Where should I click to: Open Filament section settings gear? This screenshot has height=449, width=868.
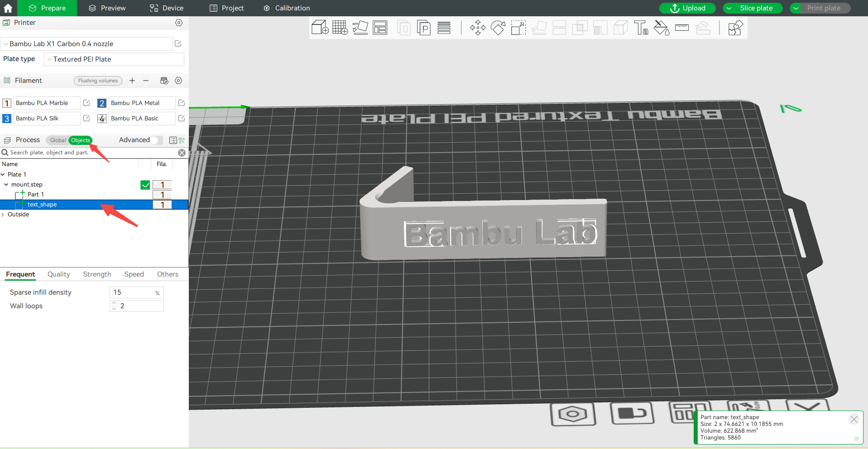[x=178, y=81]
